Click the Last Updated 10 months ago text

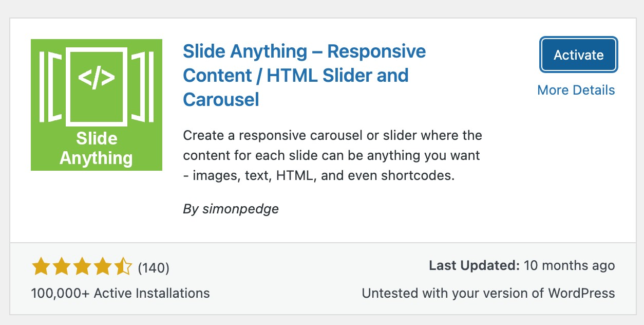[522, 266]
